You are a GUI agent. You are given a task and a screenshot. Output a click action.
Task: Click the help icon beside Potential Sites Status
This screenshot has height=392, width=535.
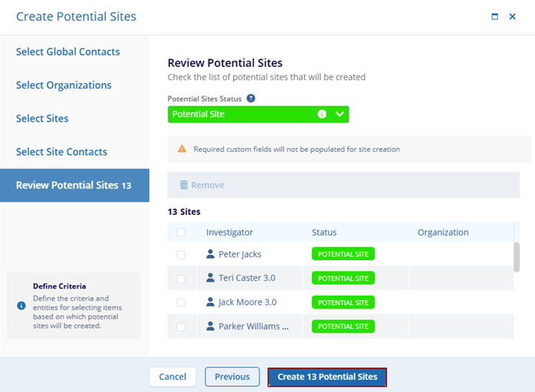coord(251,99)
